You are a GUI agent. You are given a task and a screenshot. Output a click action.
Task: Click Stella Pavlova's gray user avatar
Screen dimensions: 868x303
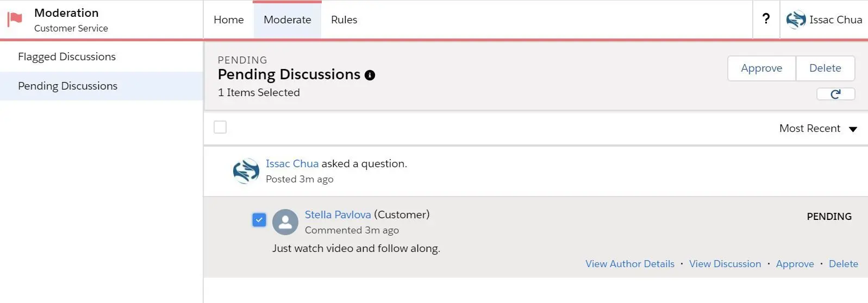285,222
